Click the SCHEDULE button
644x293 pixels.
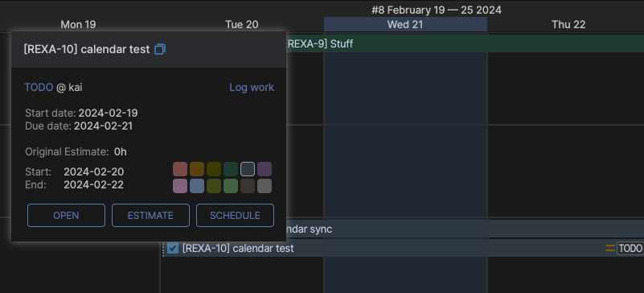coord(235,216)
